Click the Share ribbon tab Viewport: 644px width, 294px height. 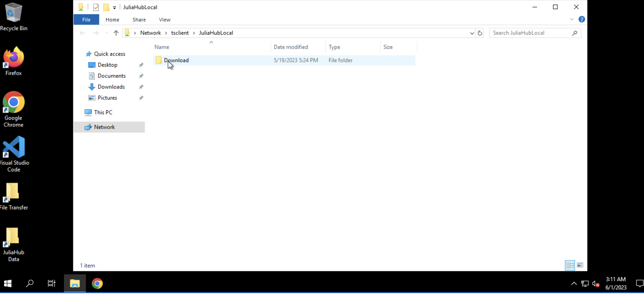(139, 19)
